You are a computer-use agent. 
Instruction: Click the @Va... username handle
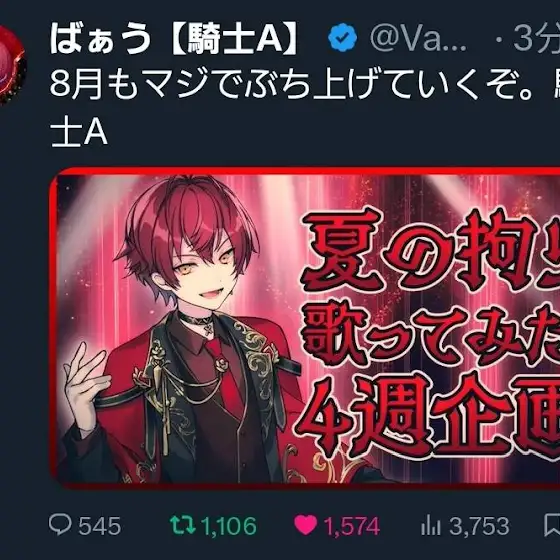[x=418, y=38]
